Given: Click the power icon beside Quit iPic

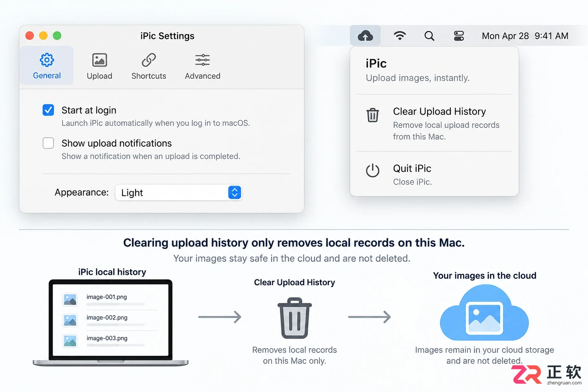Looking at the screenshot, I should (372, 170).
